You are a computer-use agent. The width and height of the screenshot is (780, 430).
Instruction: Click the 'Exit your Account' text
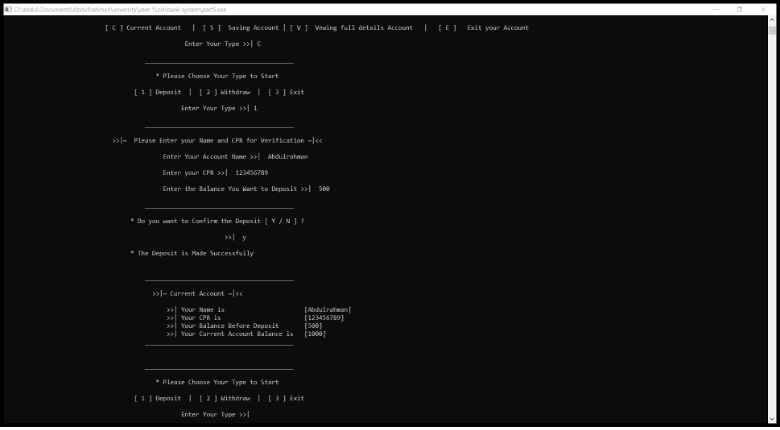(x=497, y=28)
